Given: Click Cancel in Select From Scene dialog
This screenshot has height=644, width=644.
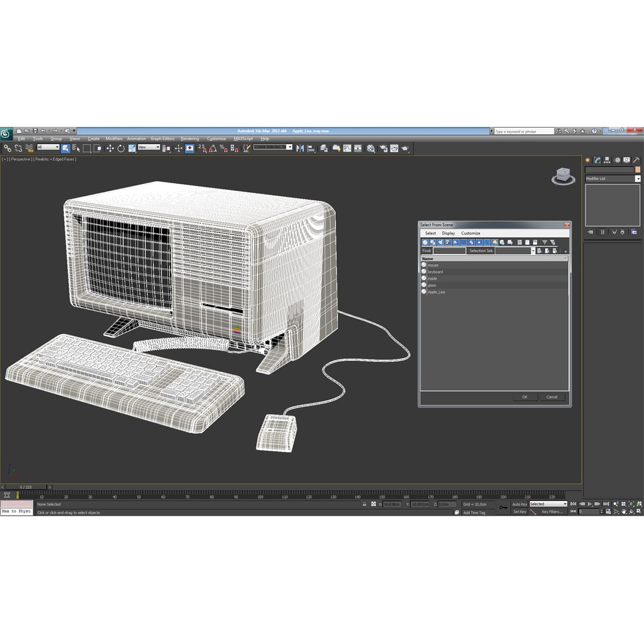Looking at the screenshot, I should 552,397.
